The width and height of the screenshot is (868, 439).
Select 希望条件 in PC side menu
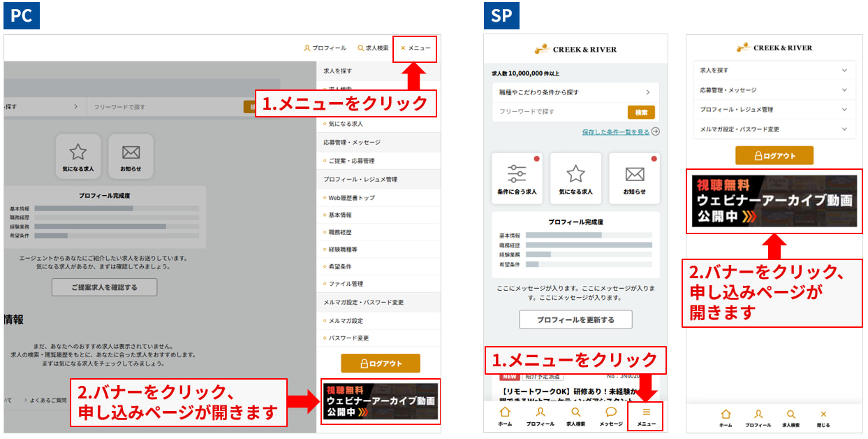point(378,266)
